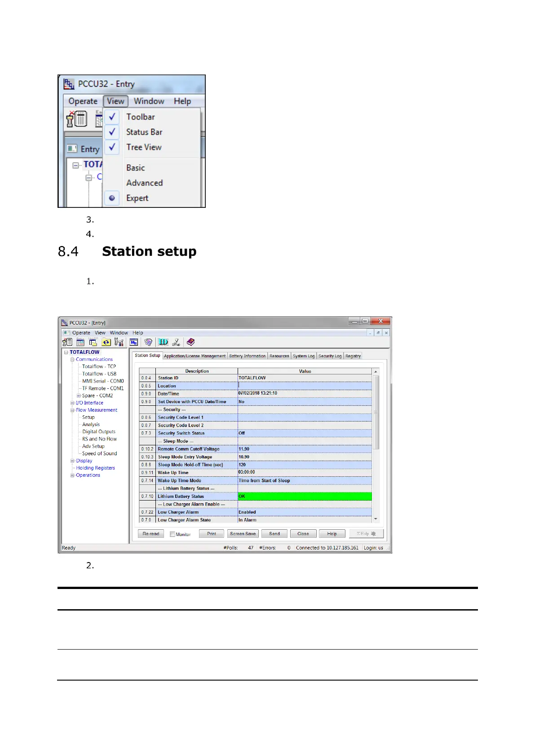
Task: Open the purple help book icon
Action: coord(190,342)
